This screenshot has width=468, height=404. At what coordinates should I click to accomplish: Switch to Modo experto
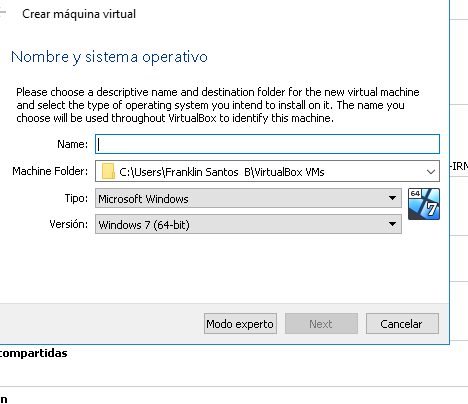pyautogui.click(x=240, y=323)
